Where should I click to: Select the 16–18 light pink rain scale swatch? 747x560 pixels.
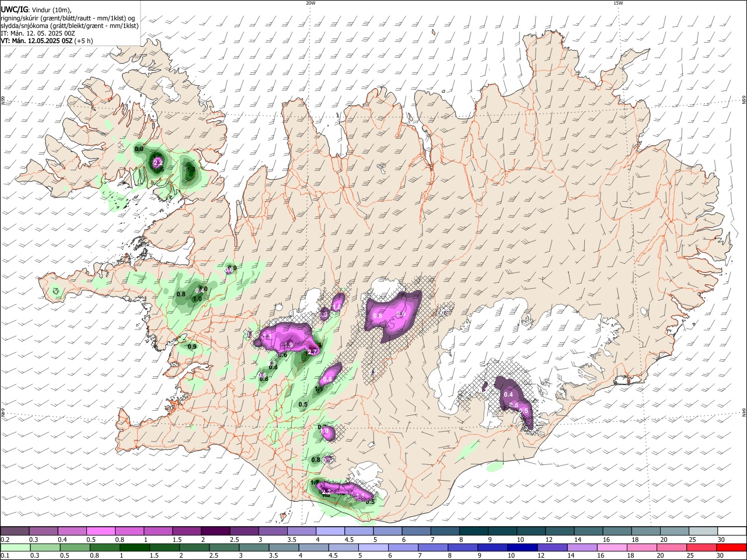click(612, 547)
